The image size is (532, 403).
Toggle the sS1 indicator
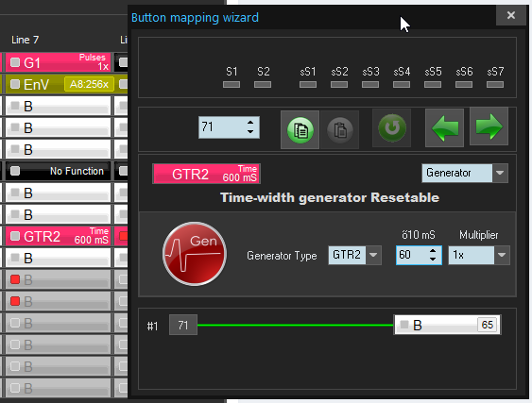[308, 84]
